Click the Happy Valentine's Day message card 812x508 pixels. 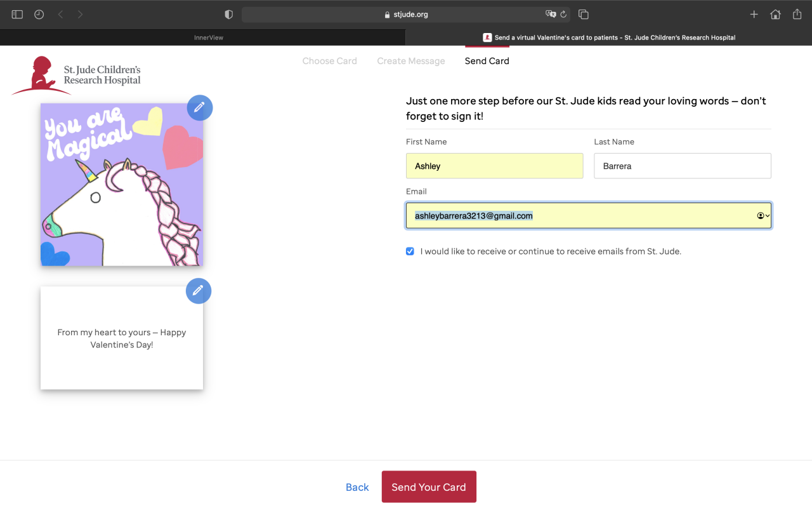click(x=122, y=338)
